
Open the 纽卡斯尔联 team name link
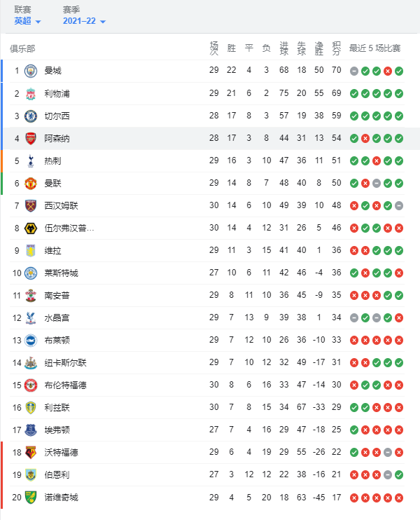[x=65, y=363]
